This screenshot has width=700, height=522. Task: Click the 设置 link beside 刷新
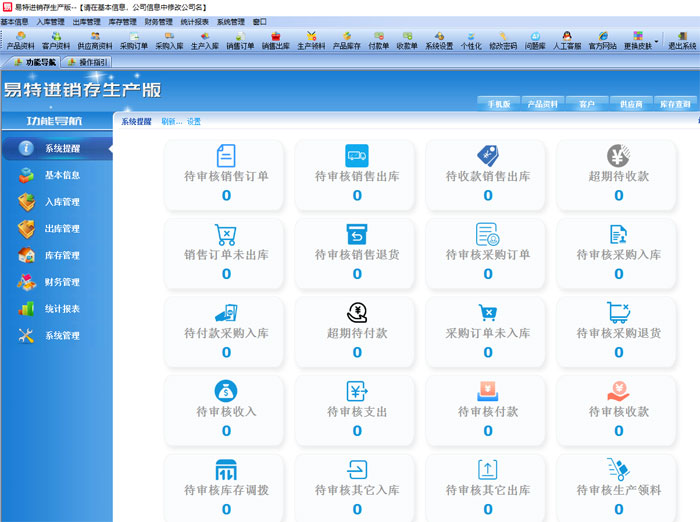[194, 122]
